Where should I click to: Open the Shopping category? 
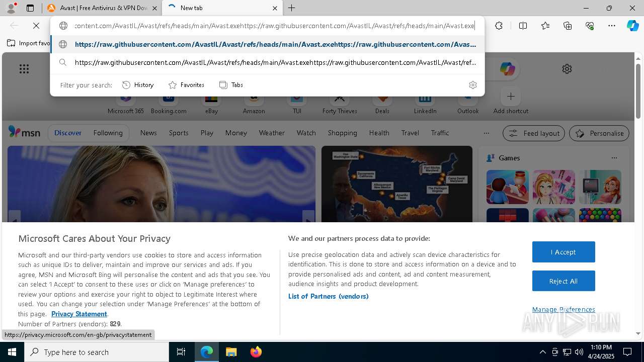coord(342,133)
